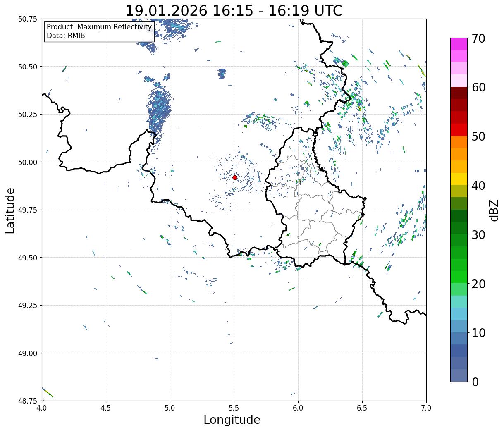Click the magenta swatch at top of colorbar

459,44
